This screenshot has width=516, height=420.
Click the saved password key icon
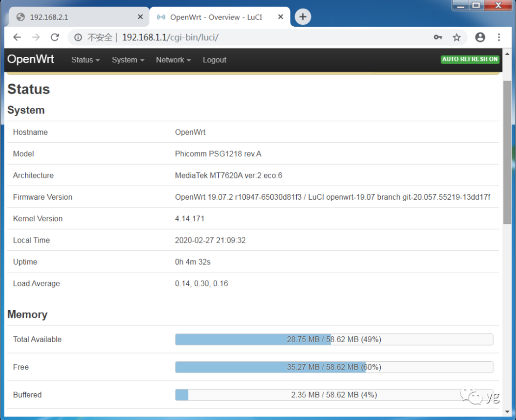tap(438, 37)
